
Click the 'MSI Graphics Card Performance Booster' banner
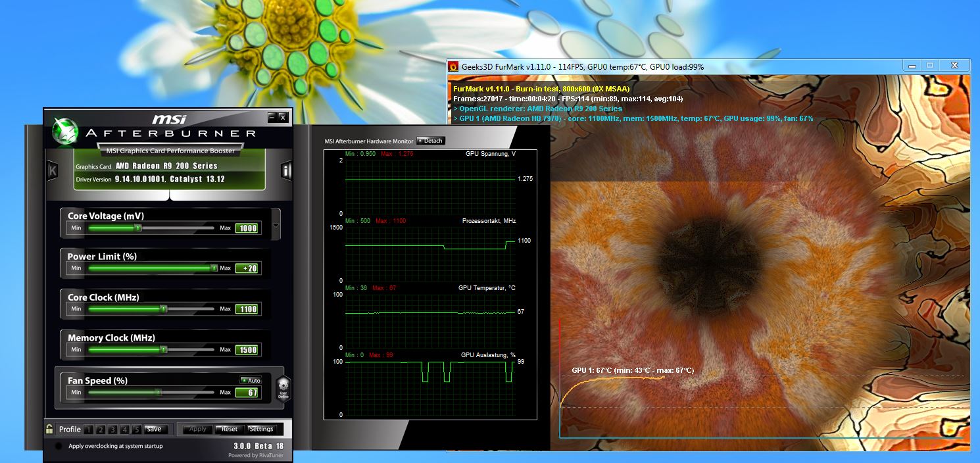pyautogui.click(x=170, y=151)
